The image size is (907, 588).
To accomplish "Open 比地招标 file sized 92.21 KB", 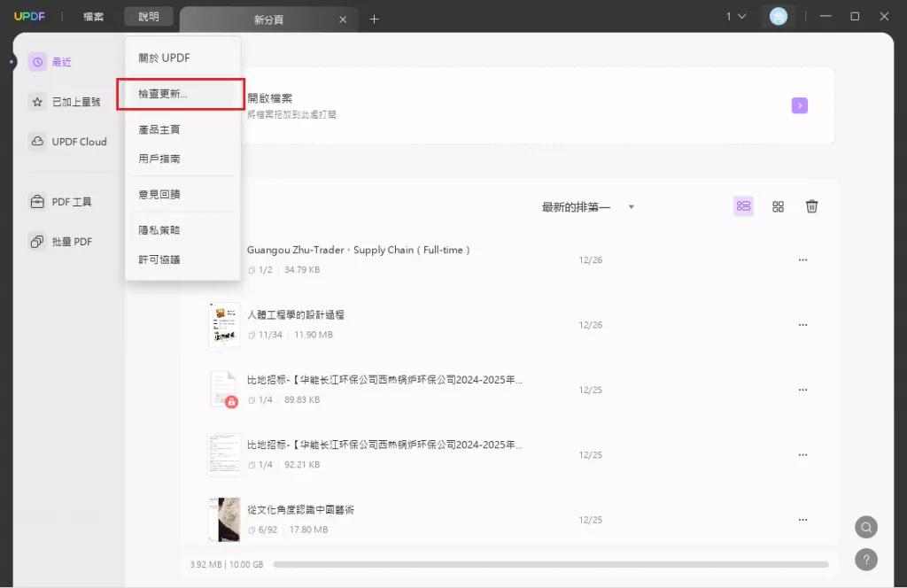I will 384,445.
